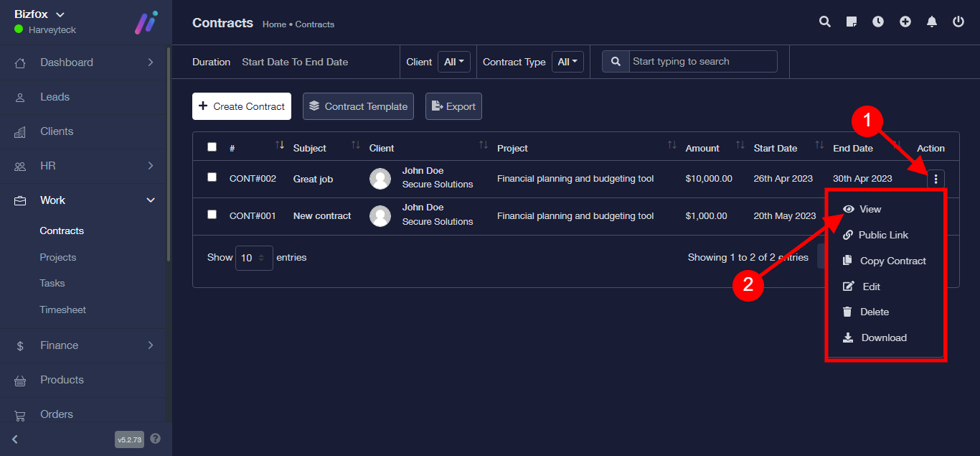The width and height of the screenshot is (980, 456).
Task: Open three-dot action menu for CONT#002
Action: click(936, 179)
